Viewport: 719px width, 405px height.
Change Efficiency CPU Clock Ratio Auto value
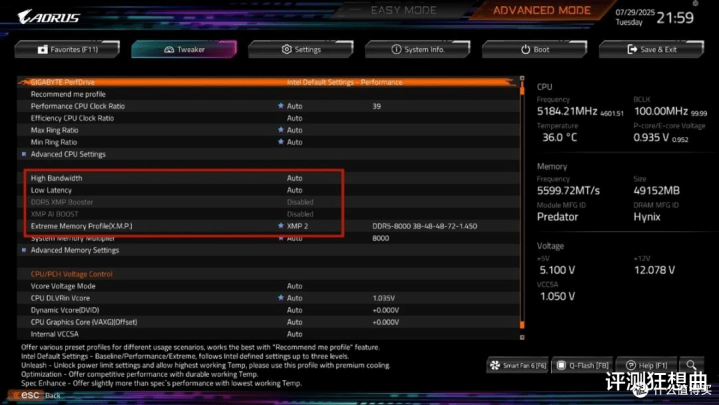(294, 118)
